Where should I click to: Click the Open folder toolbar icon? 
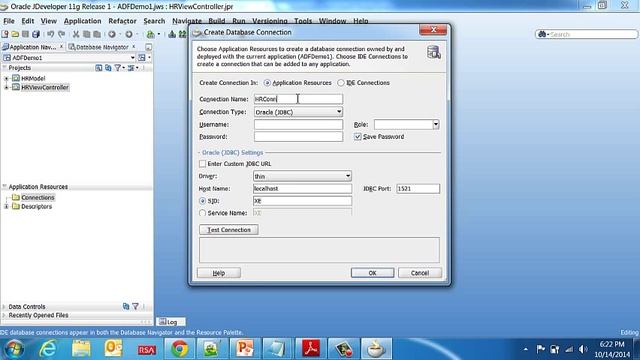coord(15,34)
